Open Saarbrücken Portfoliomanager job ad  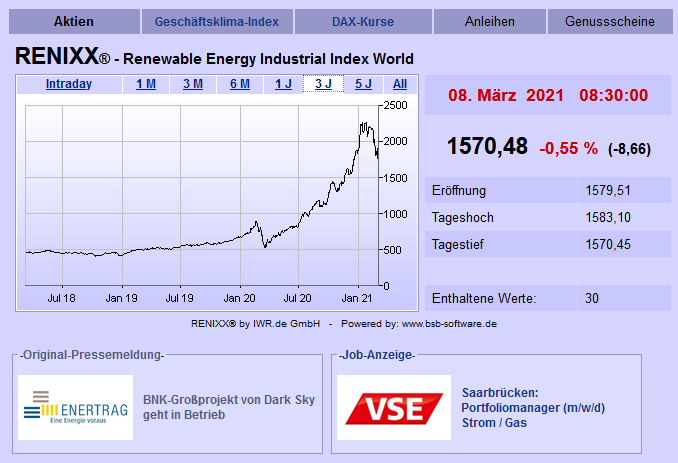533,407
